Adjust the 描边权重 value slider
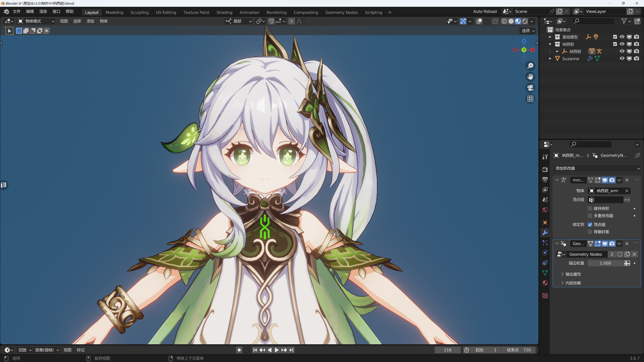Image resolution: width=644 pixels, height=362 pixels. tap(605, 263)
